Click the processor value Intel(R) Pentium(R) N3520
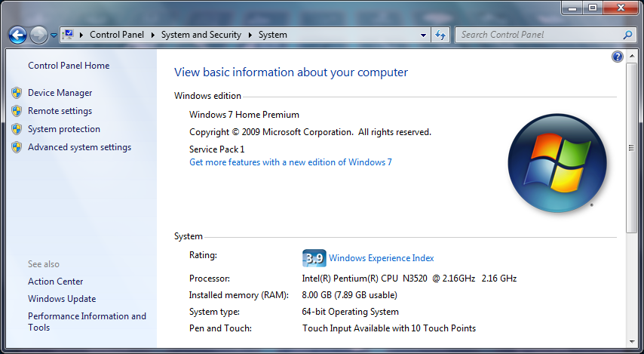The image size is (644, 354). click(409, 279)
